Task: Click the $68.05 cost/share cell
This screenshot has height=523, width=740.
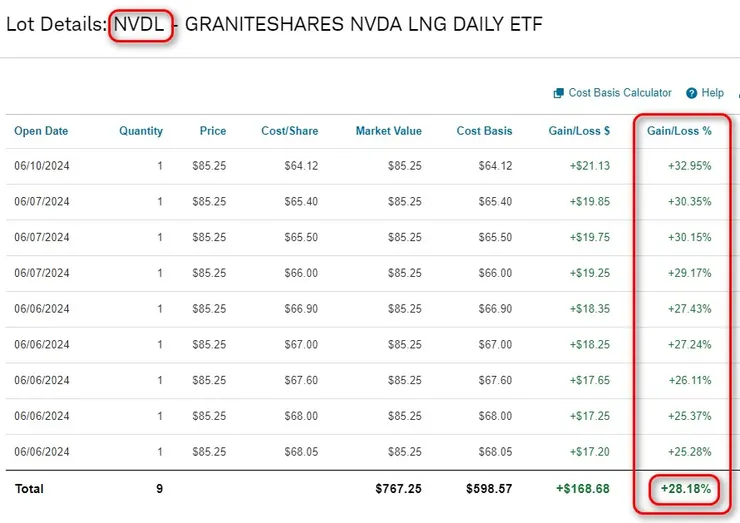Action: (x=300, y=452)
